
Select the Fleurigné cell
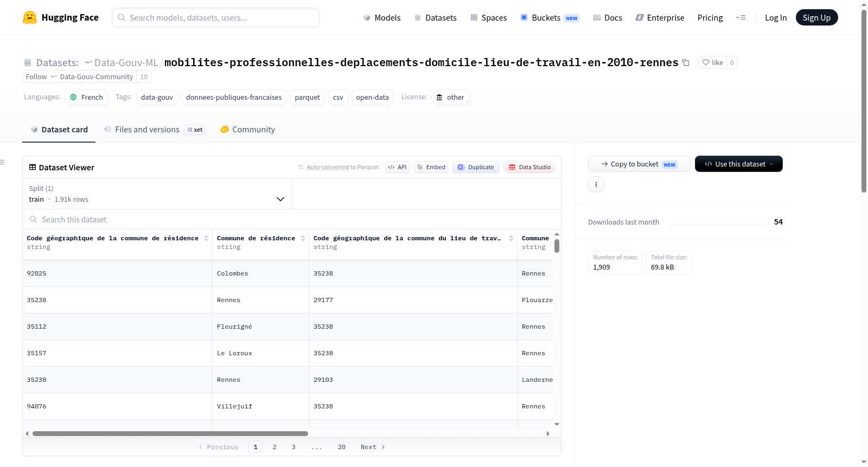coord(260,327)
